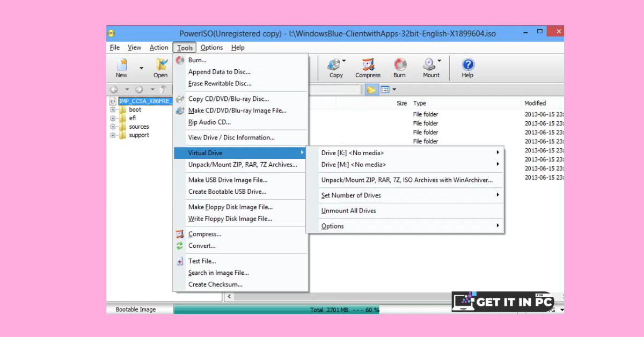The width and height of the screenshot is (644, 337).
Task: Toggle the folder tree view icon
Action: click(371, 90)
